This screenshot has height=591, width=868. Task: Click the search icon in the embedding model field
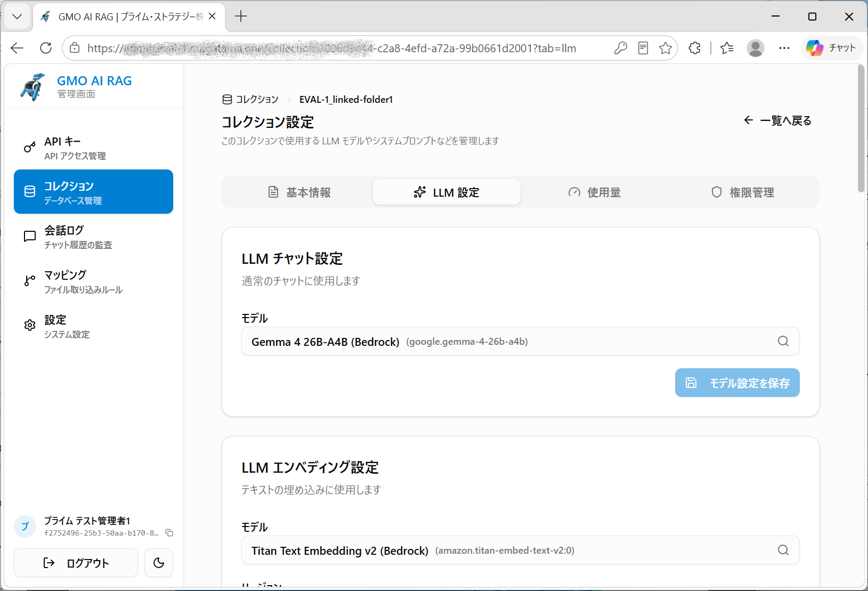point(783,550)
